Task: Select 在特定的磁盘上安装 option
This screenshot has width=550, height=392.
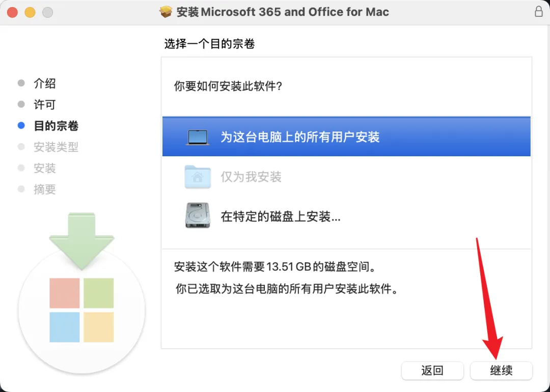Action: tap(281, 216)
